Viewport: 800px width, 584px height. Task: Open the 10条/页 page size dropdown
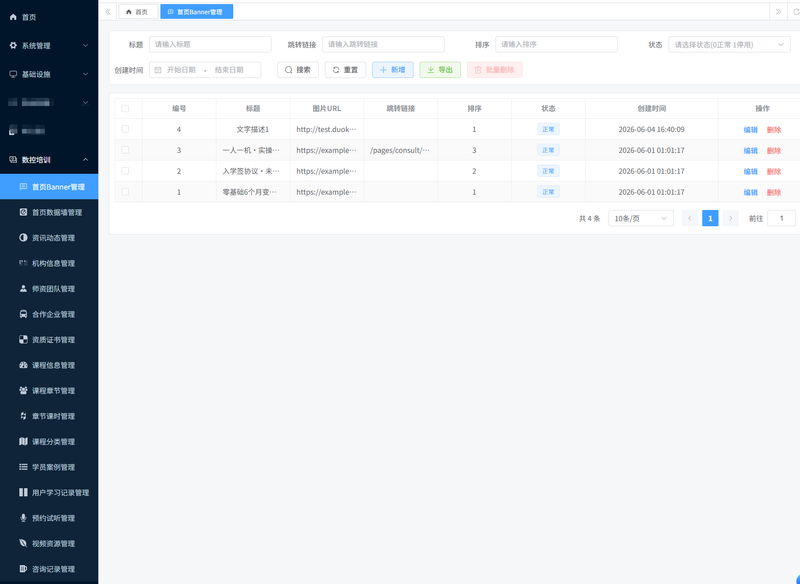click(640, 218)
